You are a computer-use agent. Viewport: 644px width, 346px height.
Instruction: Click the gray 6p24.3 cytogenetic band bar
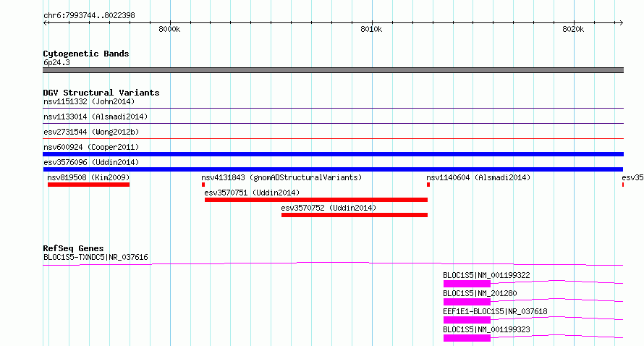333,70
